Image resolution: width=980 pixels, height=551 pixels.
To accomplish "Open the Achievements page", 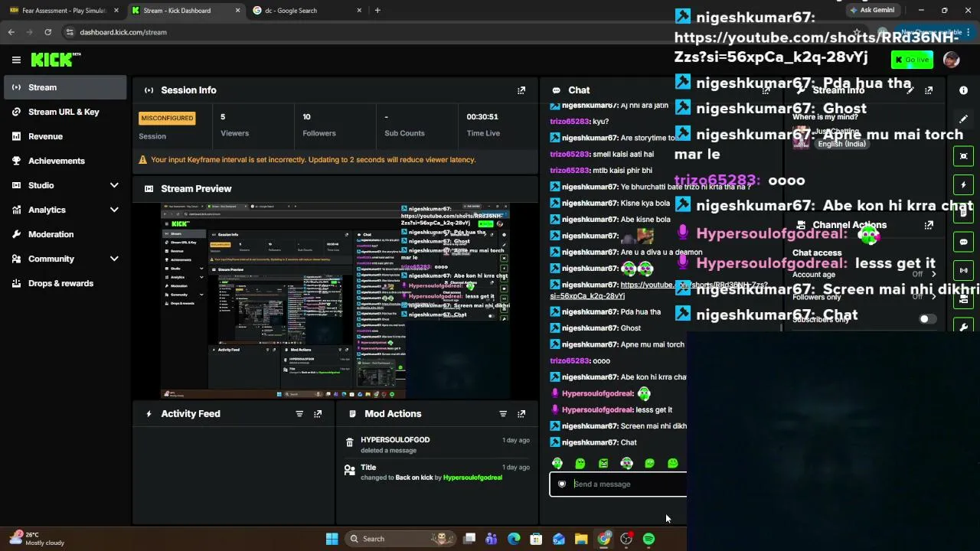I will tap(65, 161).
